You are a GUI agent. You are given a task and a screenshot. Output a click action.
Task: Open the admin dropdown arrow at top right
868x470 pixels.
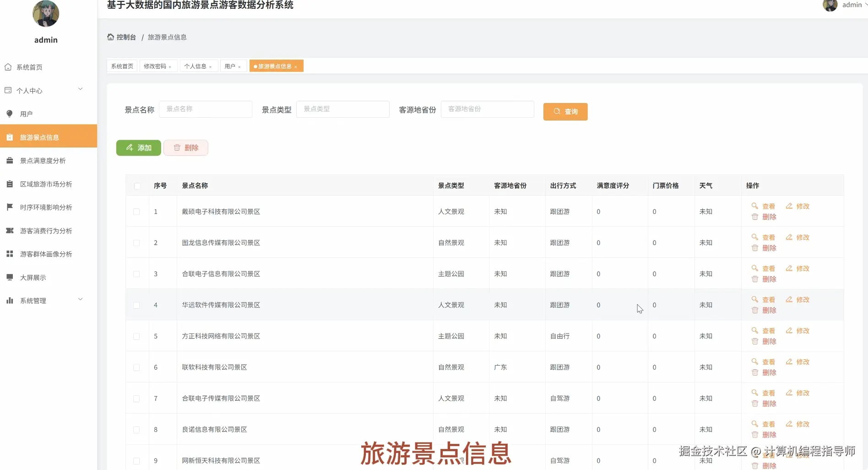866,5
